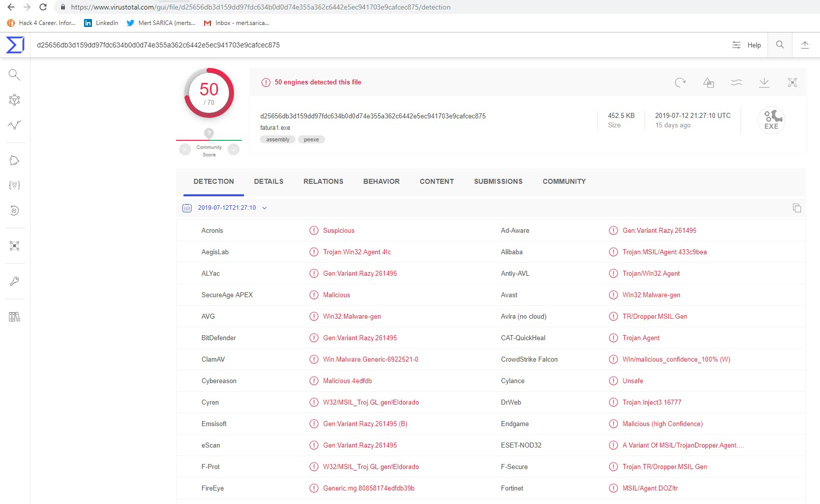The width and height of the screenshot is (820, 504).
Task: Click the Win.Malware.Generic-6922521-0 ClamAV result
Action: tap(370, 360)
